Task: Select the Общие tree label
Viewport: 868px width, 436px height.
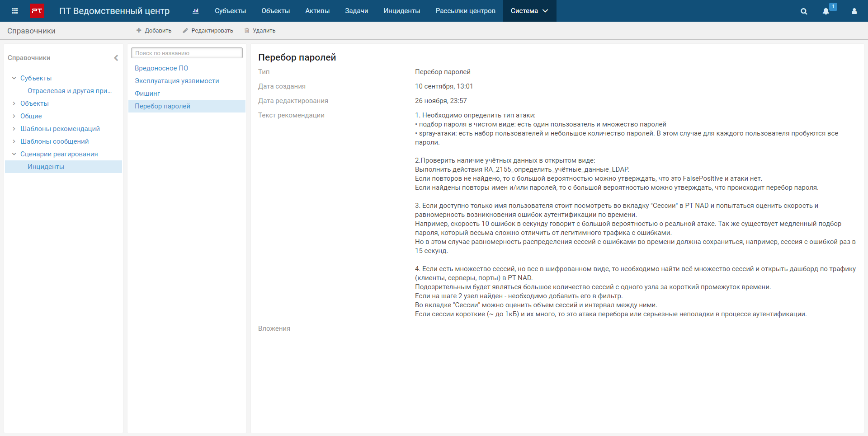Action: [31, 116]
